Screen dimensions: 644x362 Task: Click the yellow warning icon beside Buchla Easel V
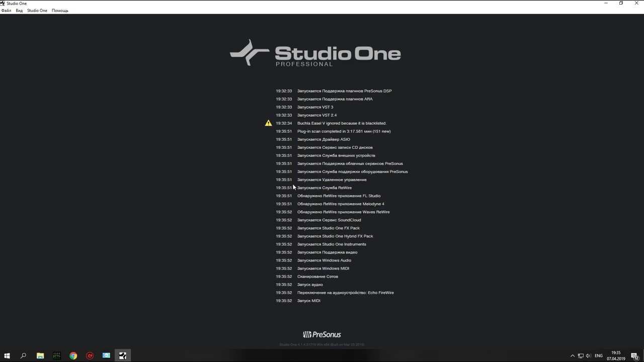[268, 123]
